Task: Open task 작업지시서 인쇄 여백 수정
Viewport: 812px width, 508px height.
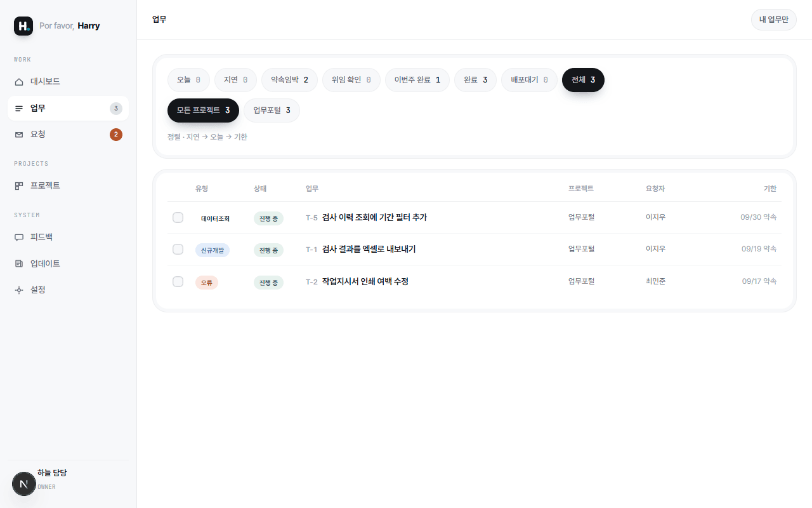Action: point(365,281)
